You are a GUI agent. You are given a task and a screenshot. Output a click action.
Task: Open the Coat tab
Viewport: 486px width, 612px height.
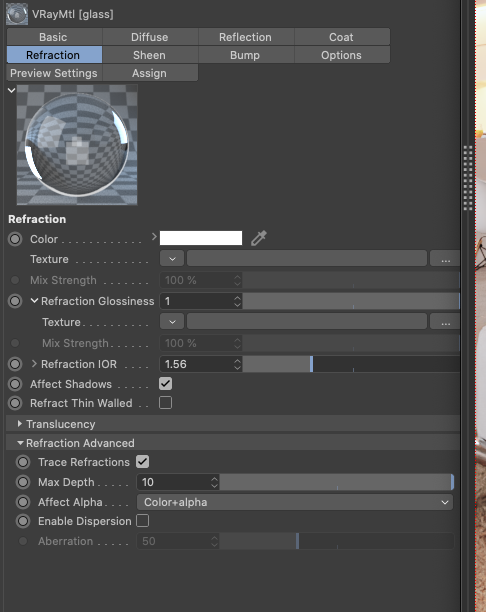point(342,37)
